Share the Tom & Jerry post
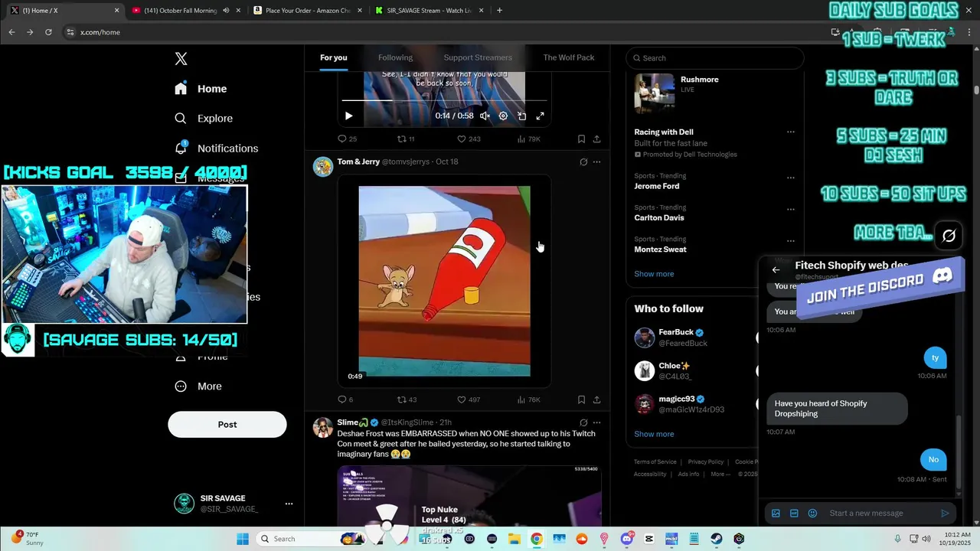 click(596, 399)
